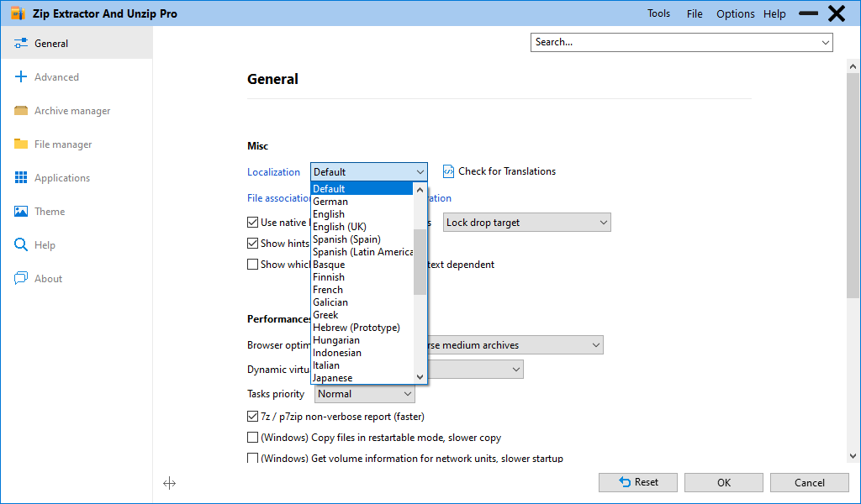Image resolution: width=861 pixels, height=504 pixels.
Task: Open the Dynamic virtual dropdown arrow
Action: (515, 369)
